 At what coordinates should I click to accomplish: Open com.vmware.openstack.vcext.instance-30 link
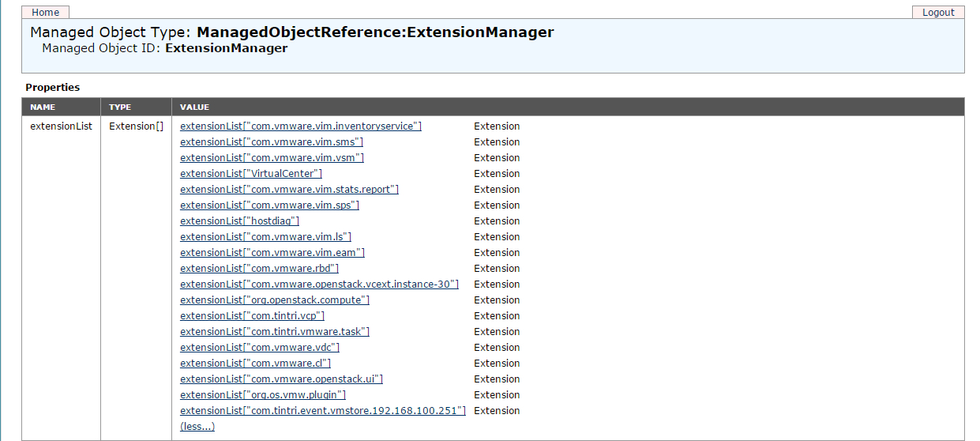tap(319, 285)
